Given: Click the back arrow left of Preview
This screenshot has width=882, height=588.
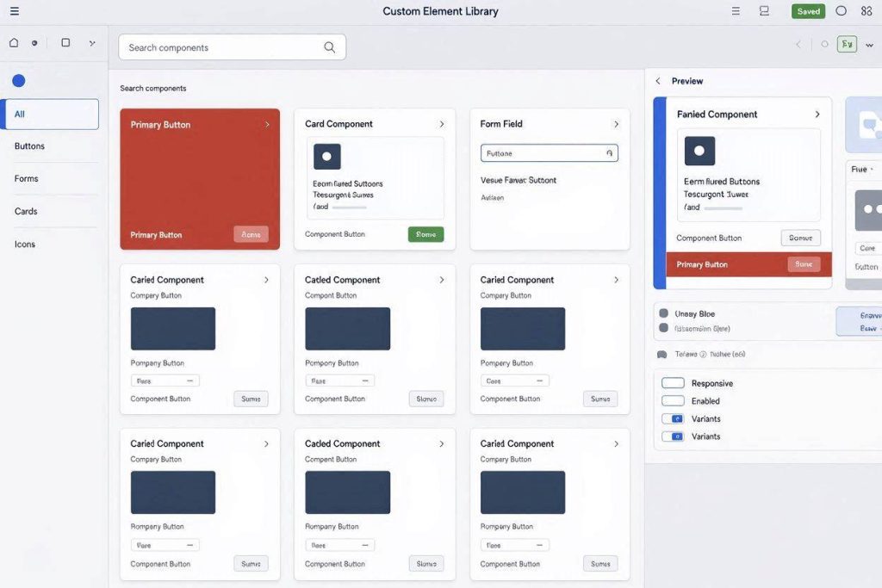Looking at the screenshot, I should (x=658, y=82).
